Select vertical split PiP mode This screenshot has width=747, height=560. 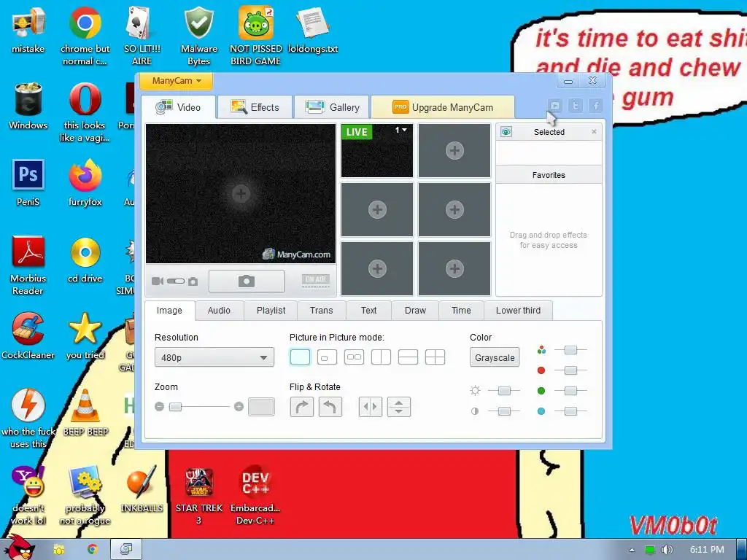click(381, 357)
